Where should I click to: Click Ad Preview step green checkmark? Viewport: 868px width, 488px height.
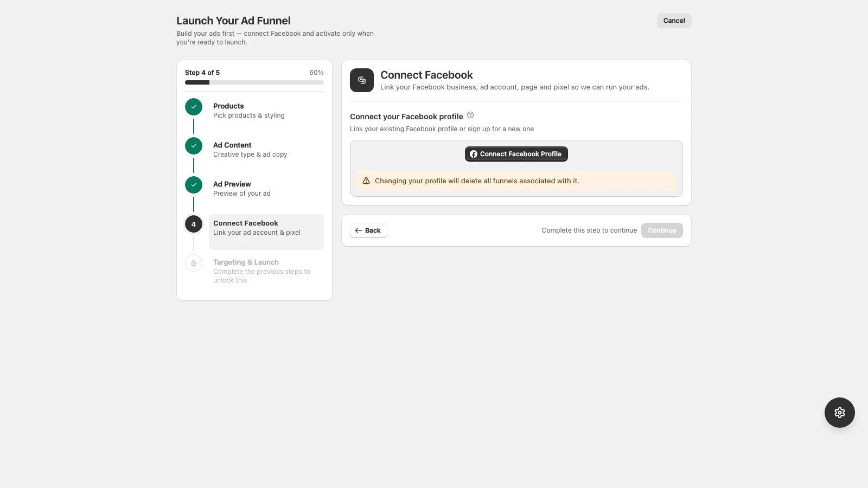194,185
